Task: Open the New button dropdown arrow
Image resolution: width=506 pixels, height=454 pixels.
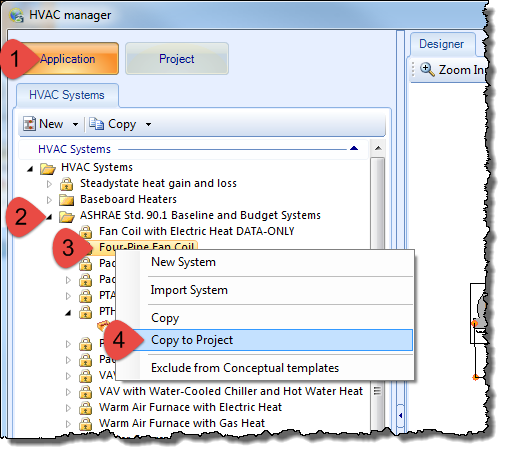Action: 75,124
